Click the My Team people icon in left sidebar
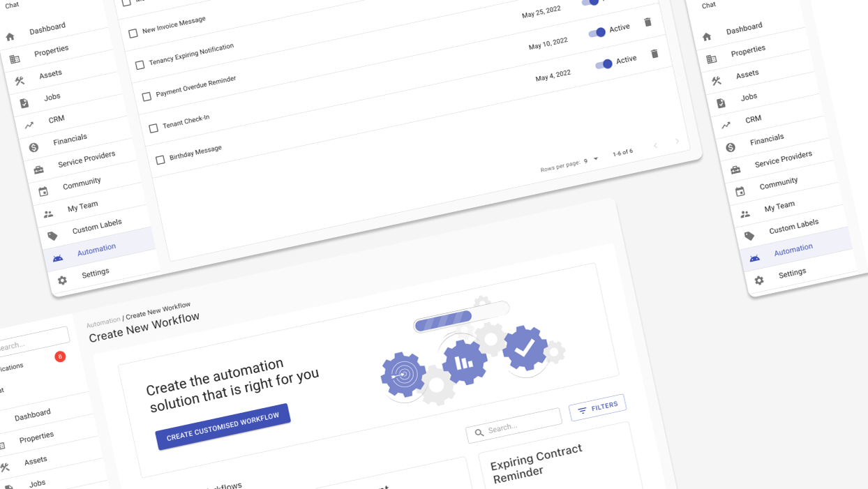868x489 pixels. tap(48, 214)
